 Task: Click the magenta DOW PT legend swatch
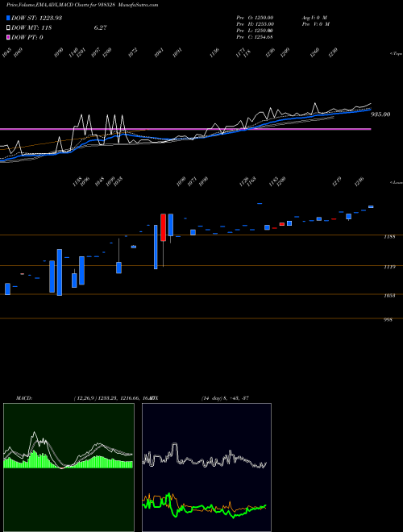8,37
